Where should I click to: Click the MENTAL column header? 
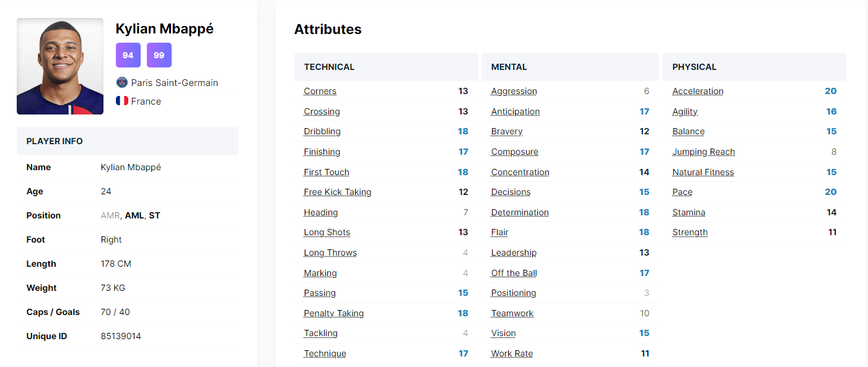509,67
